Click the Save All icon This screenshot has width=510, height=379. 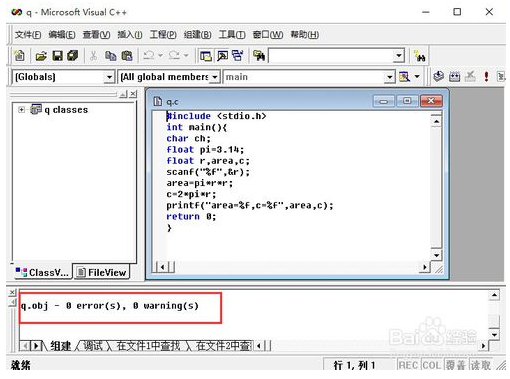click(x=73, y=56)
